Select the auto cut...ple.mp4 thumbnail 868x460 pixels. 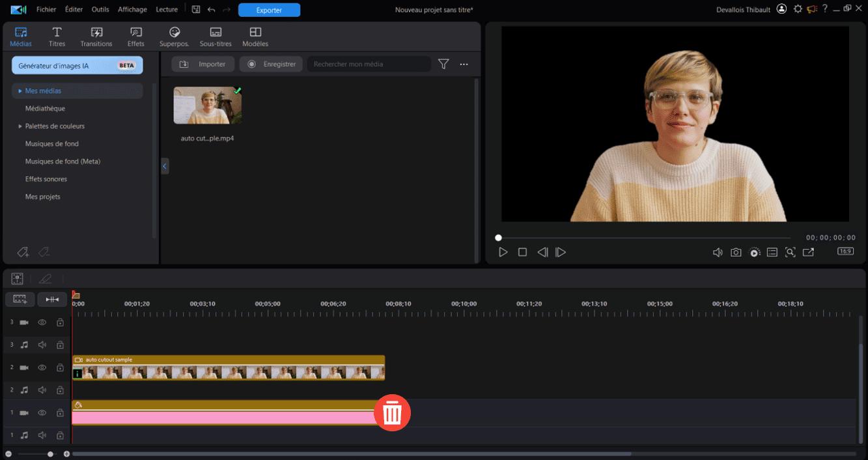(207, 105)
